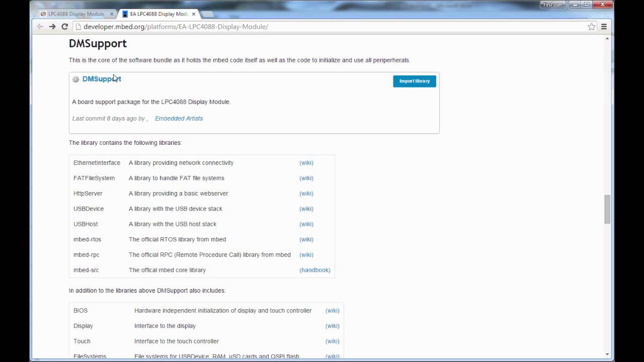
Task: Open the wiki link for HttpServer
Action: click(x=306, y=194)
